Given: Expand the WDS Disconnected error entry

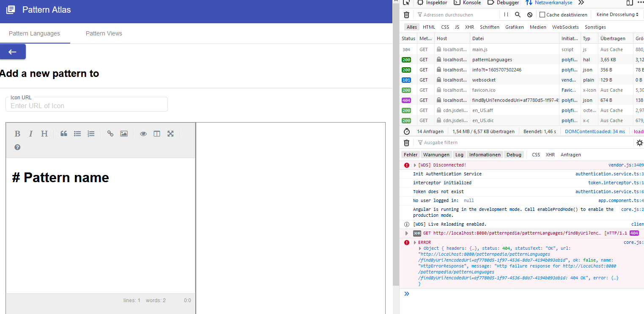Looking at the screenshot, I should (415, 165).
